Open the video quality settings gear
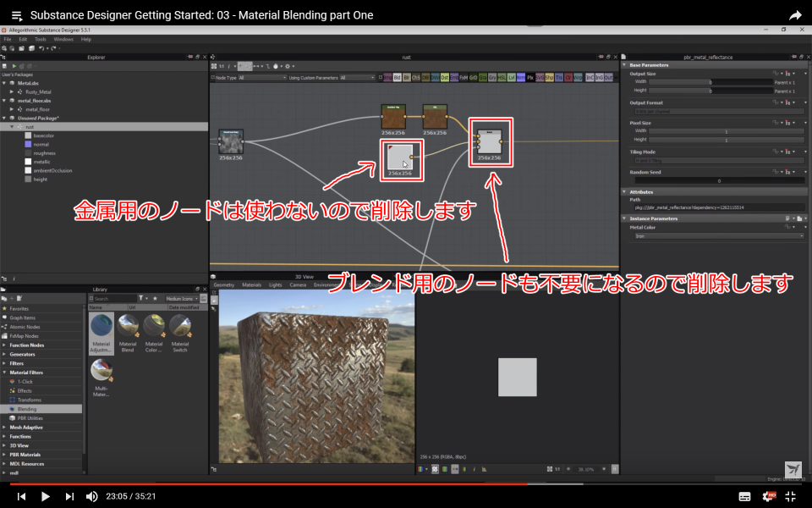812x508 pixels. [x=768, y=496]
